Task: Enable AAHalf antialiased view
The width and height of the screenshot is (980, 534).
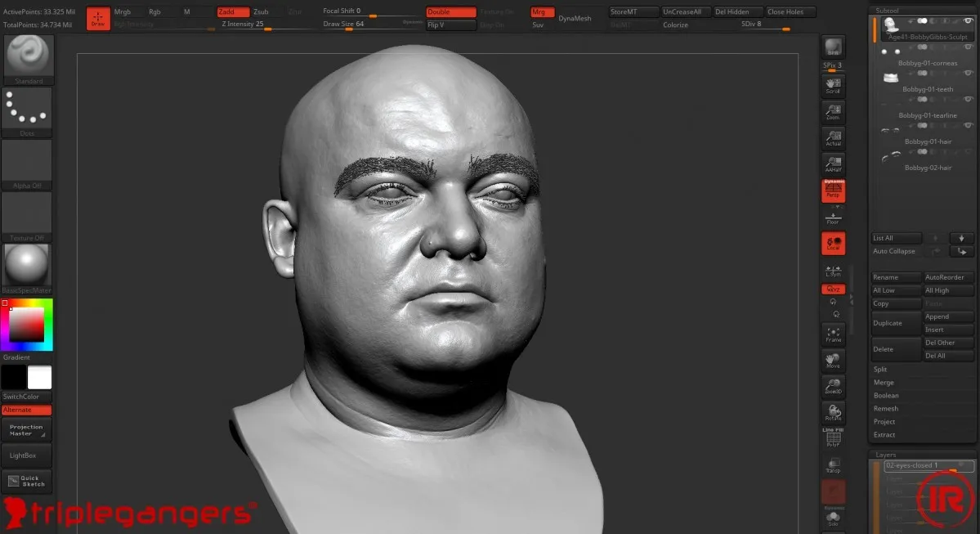Action: tap(833, 164)
